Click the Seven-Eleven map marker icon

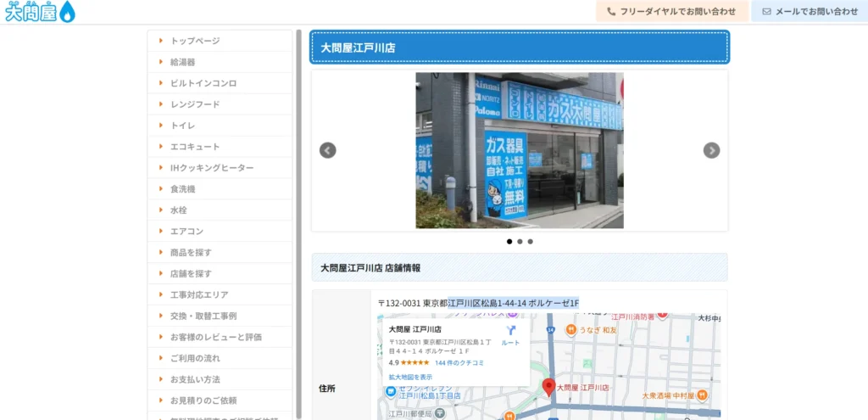pyautogui.click(x=389, y=391)
